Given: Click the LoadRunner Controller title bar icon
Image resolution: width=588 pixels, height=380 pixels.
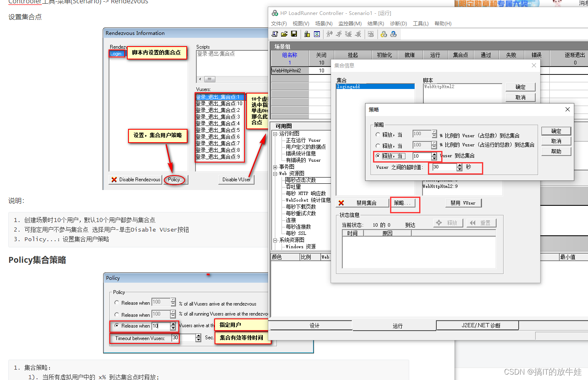Looking at the screenshot, I should point(275,13).
